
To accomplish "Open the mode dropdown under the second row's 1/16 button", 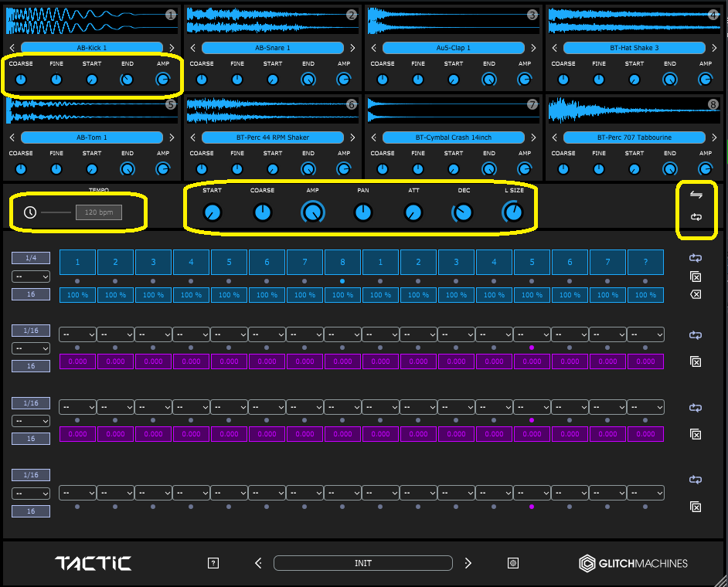I will pyautogui.click(x=31, y=348).
